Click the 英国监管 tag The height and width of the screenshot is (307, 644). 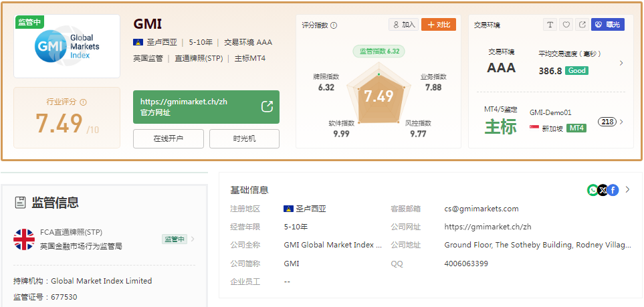[148, 58]
